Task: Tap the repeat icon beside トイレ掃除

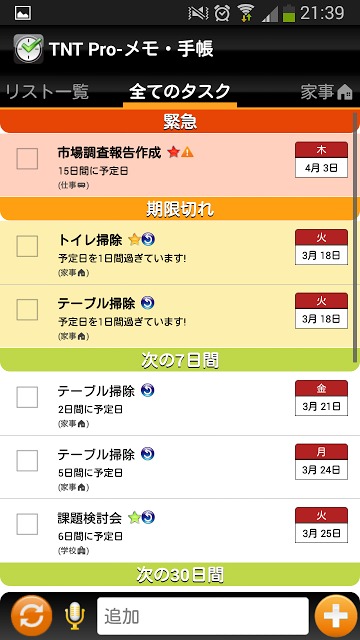Action: click(x=148, y=239)
